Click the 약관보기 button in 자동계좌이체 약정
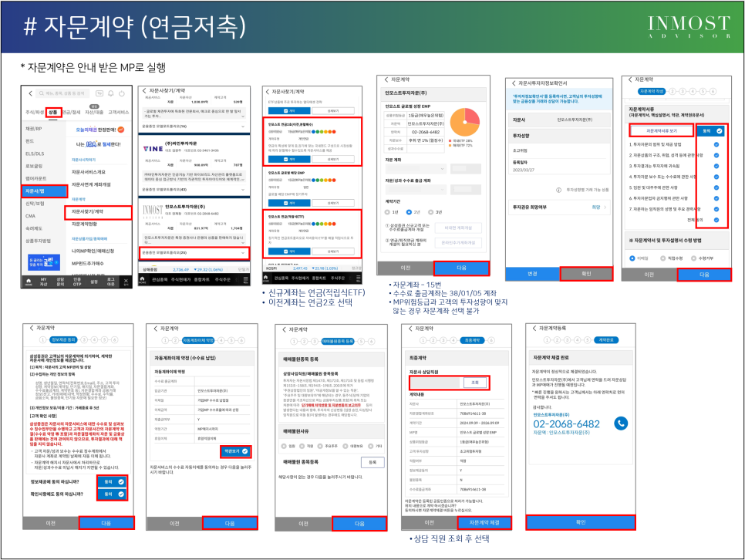This screenshot has height=560, width=745. tap(236, 451)
